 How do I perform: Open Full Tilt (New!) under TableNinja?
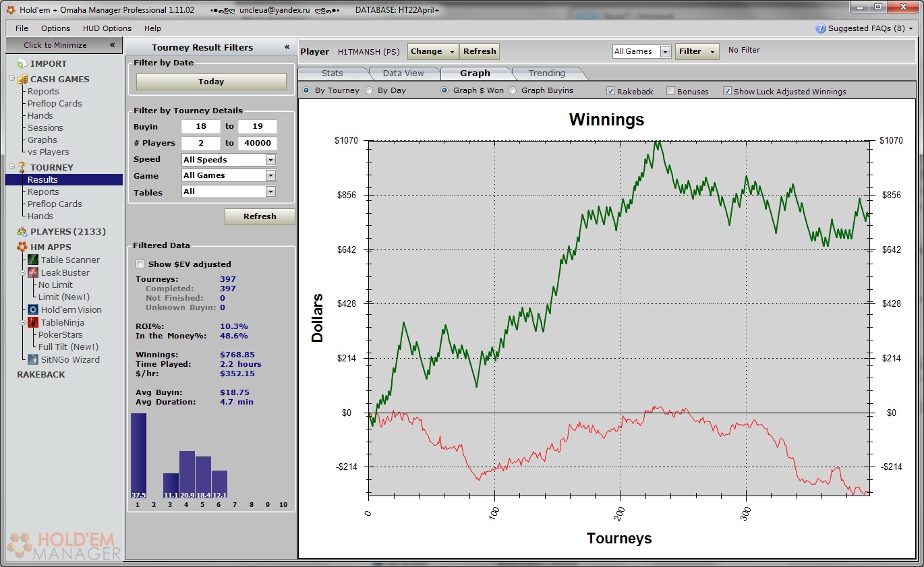point(68,347)
